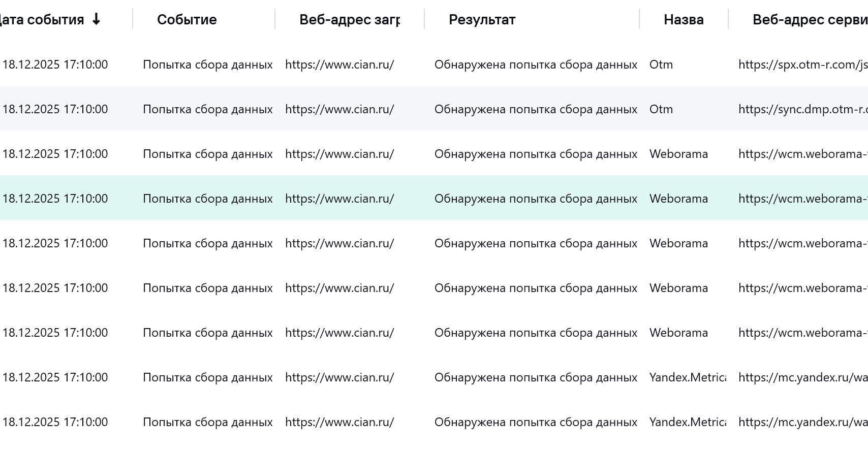This screenshot has width=868, height=451.
Task: Click the first Yandex.Metrica name cell
Action: click(x=687, y=377)
